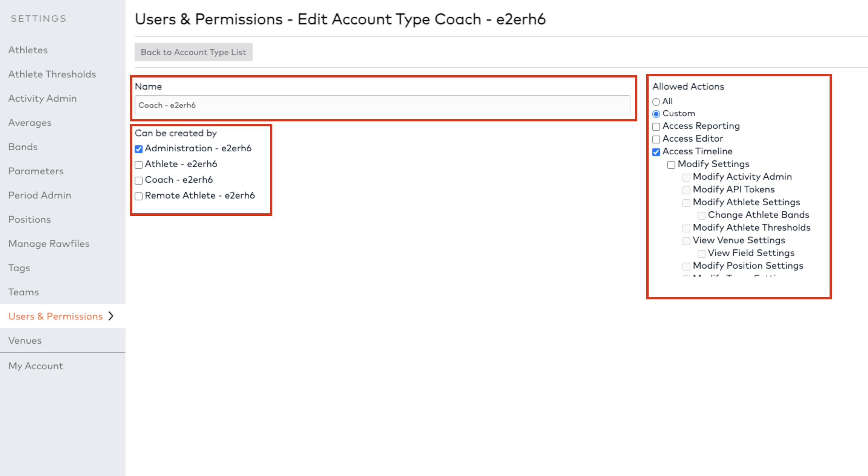Check Athlete - e2erh6 checkbox

[x=139, y=165]
